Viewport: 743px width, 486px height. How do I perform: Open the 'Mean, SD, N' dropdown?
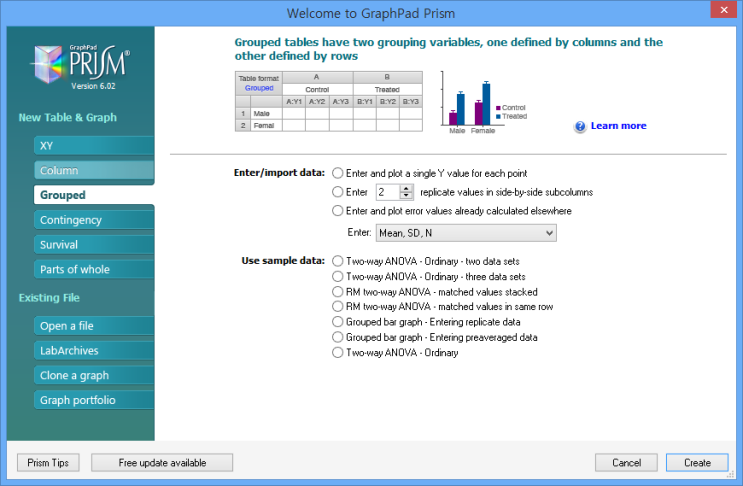[x=466, y=233]
